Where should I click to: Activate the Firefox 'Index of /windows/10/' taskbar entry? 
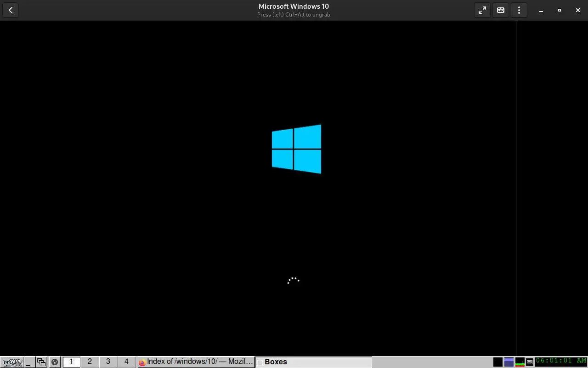click(x=196, y=362)
